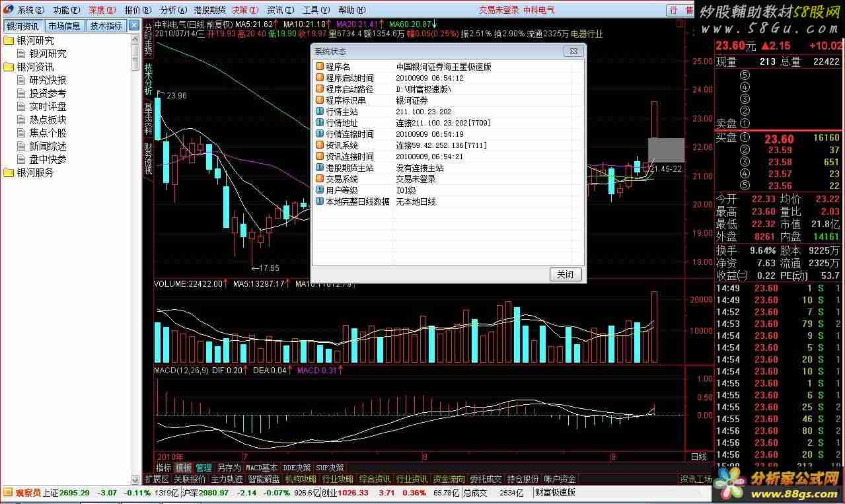Select vertical tab 技术分析
Screen dimensions: 845x504
click(x=148, y=80)
